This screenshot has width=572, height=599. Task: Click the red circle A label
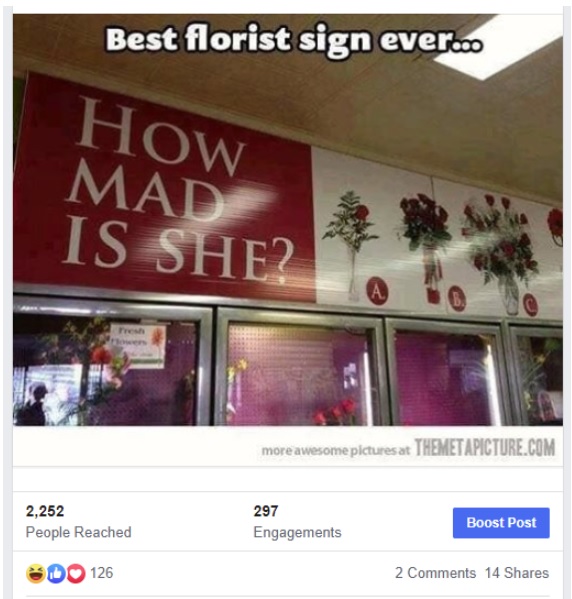pos(377,291)
